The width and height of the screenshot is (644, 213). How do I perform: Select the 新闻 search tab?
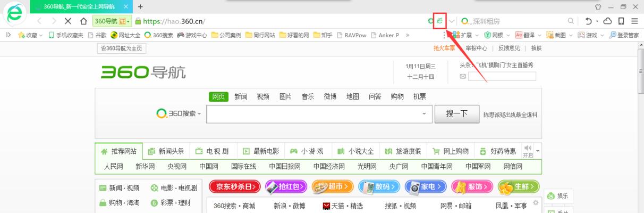coord(241,97)
